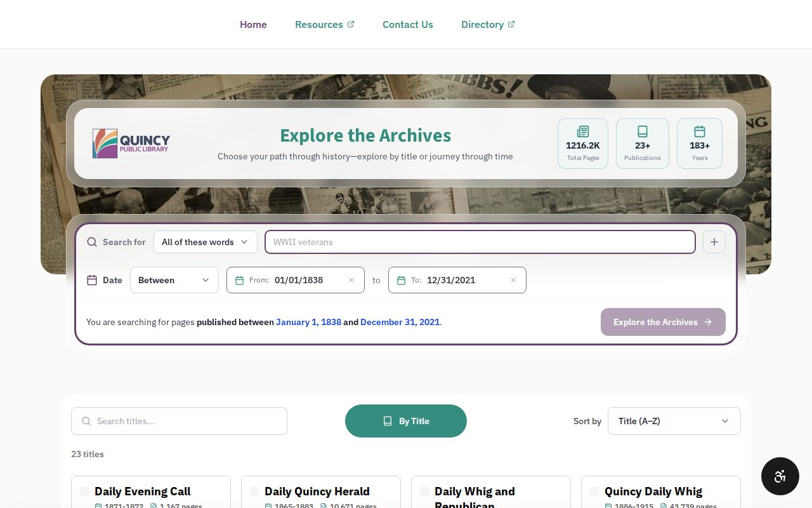Click the Quincy Public Library logo
Viewport: 812px width, 508px height.
(x=131, y=144)
